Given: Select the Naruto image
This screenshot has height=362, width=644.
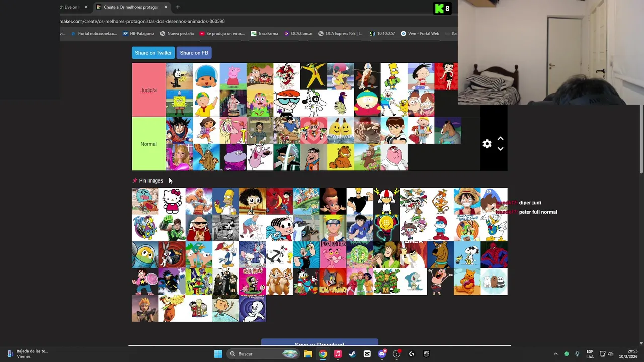Looking at the screenshot, I should click(333, 228).
